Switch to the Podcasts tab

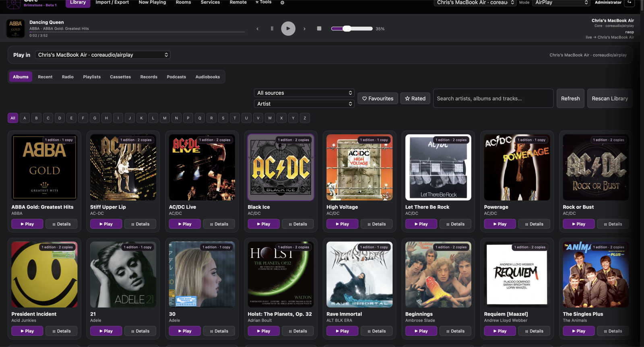coord(176,77)
